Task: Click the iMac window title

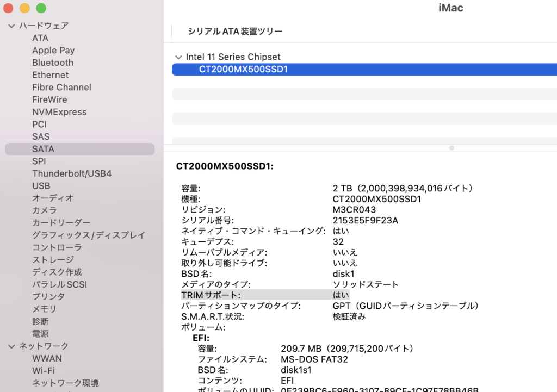Action: tap(451, 8)
